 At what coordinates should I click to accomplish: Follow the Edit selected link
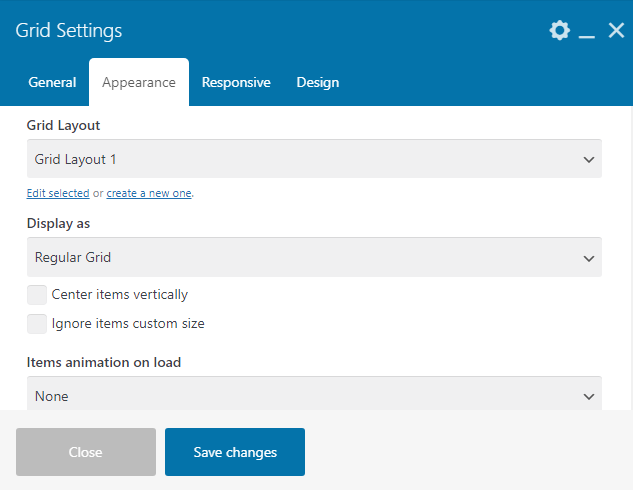(58, 193)
